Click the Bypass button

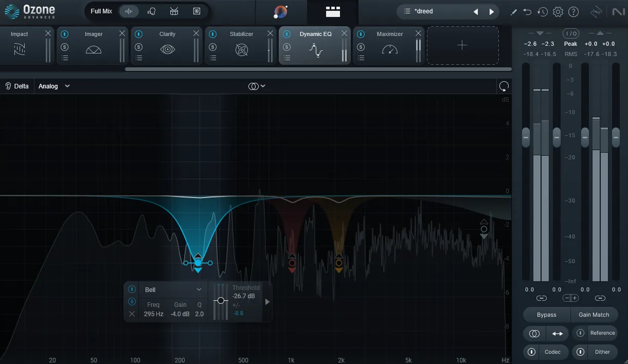point(546,315)
